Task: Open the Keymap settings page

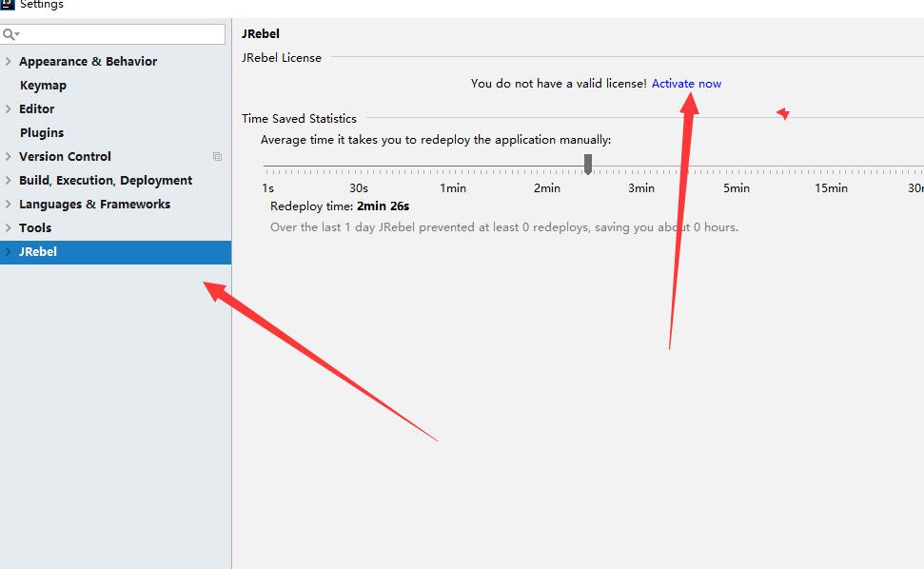Action: (x=43, y=86)
